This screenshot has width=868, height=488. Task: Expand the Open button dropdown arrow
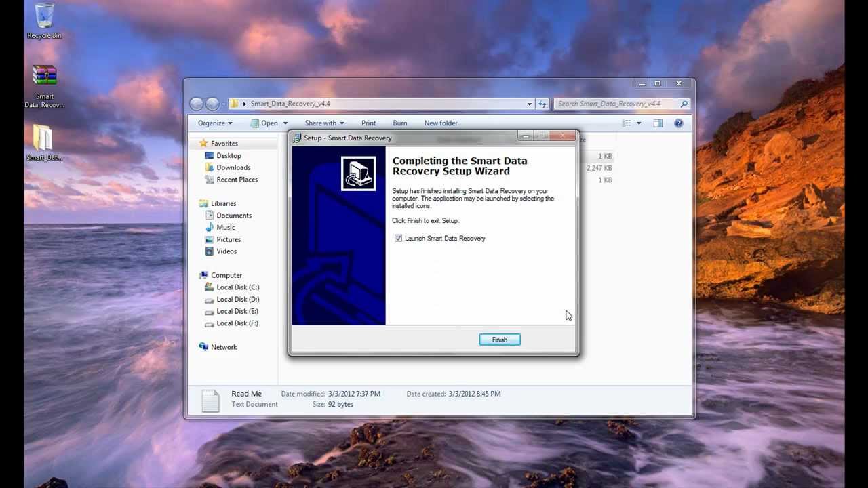click(x=285, y=123)
